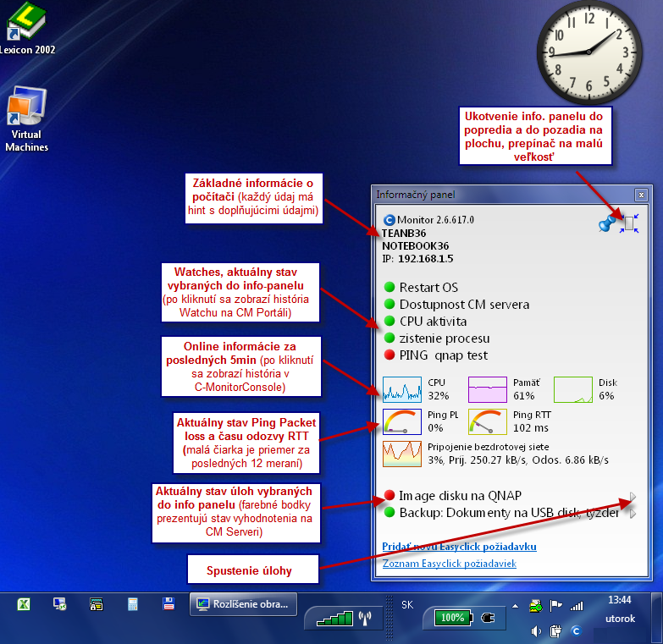Open the volume speaker tray icon
The height and width of the screenshot is (644, 663).
(x=536, y=631)
